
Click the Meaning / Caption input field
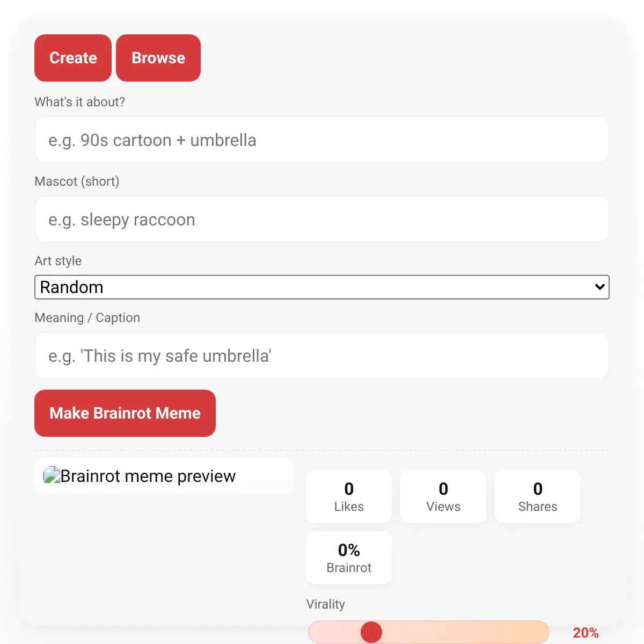coord(322,355)
